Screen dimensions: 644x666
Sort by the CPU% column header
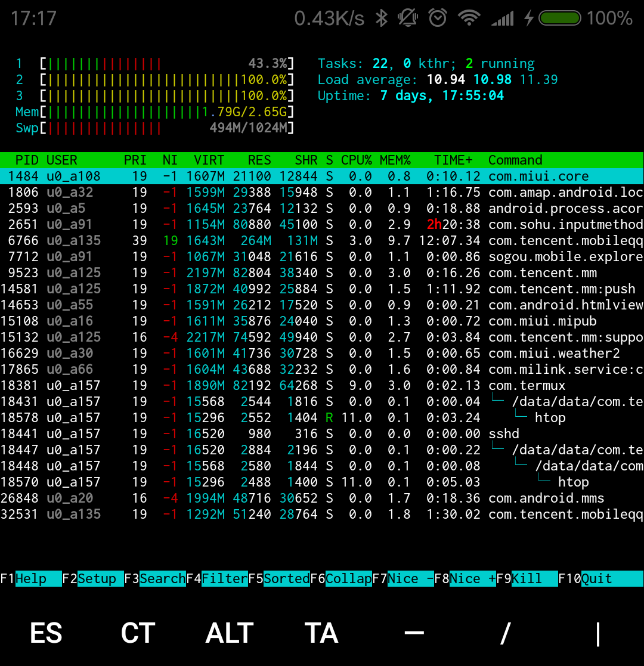pyautogui.click(x=357, y=160)
